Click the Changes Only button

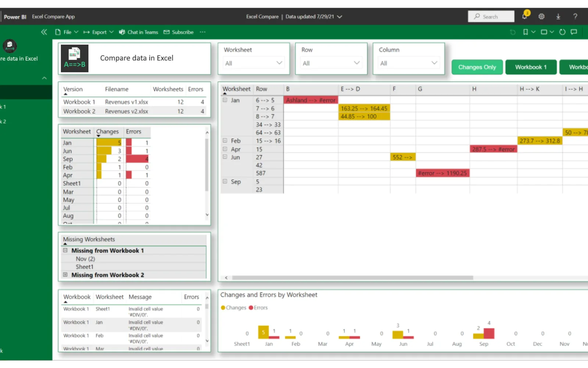(x=477, y=67)
